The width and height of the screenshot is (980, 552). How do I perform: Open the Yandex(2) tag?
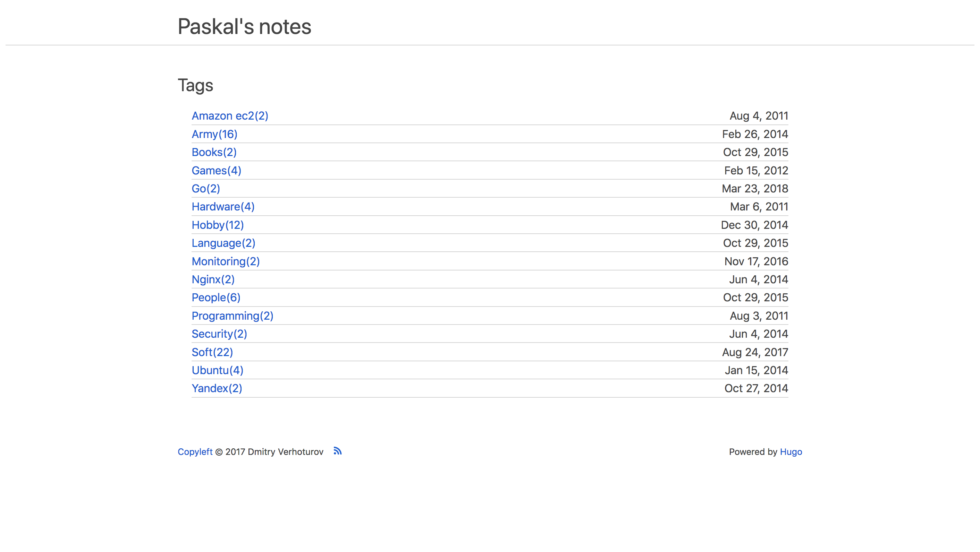pos(217,388)
